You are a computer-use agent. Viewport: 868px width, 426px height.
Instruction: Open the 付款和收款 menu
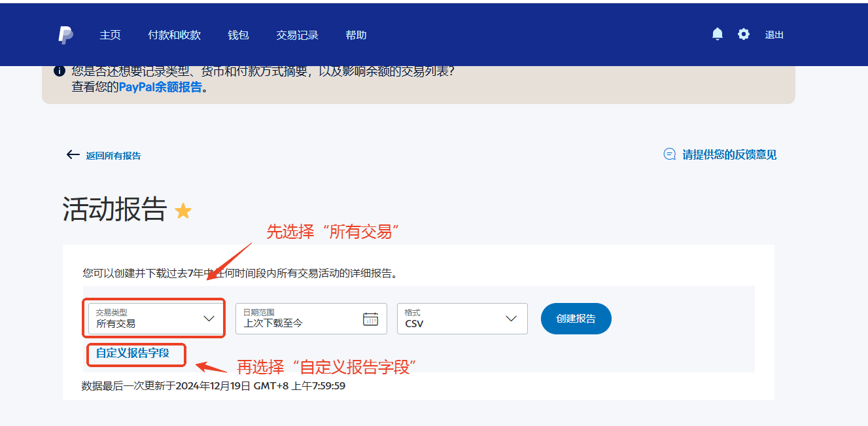click(x=174, y=35)
